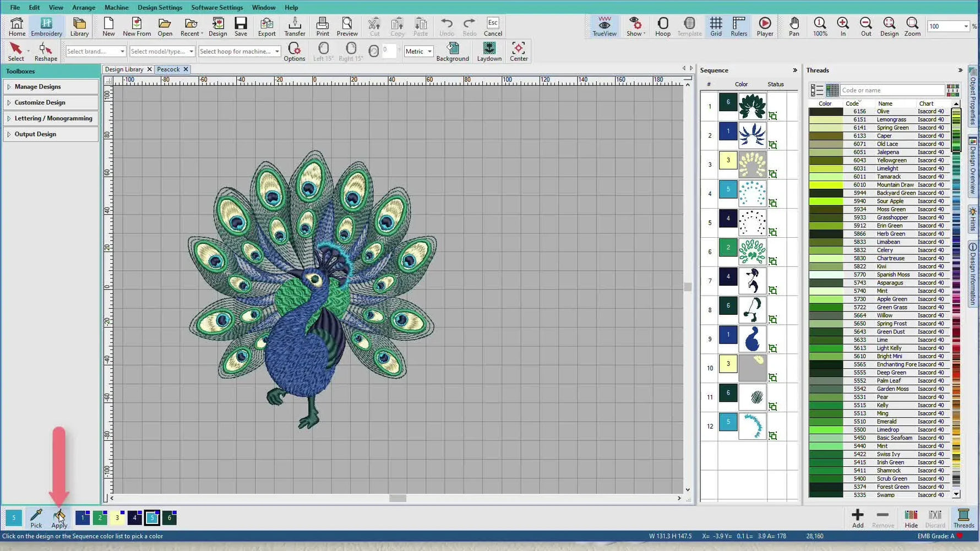Select the Pan tool
Image resolution: width=980 pixels, height=551 pixels.
coord(794,26)
